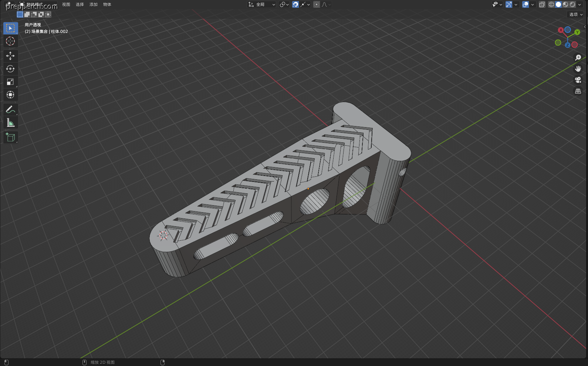Click the blue Z axis gizmo ball
The width and height of the screenshot is (588, 366).
[x=567, y=45]
